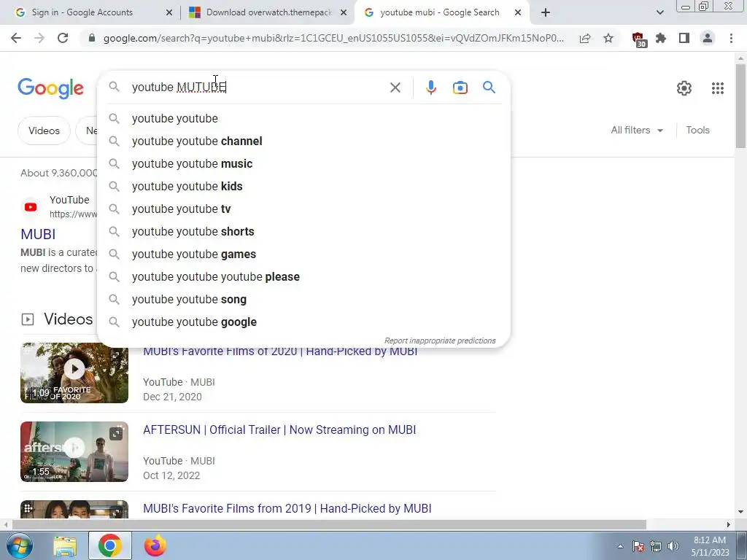
Task: Click the URL address bar
Action: click(x=333, y=38)
